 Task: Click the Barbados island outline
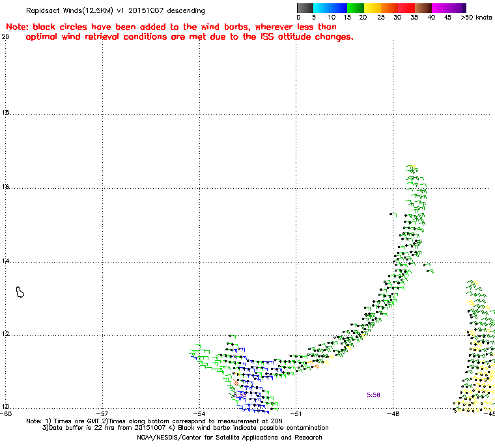(20, 292)
